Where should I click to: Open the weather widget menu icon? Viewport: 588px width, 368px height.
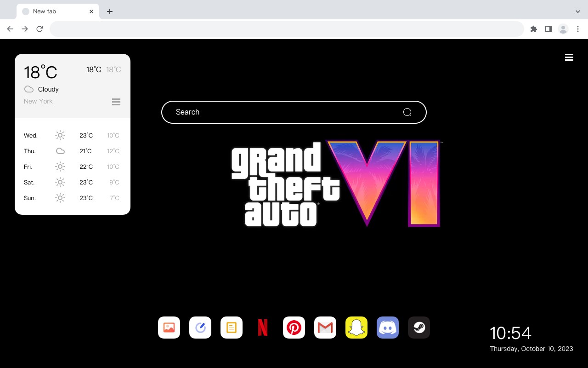[x=116, y=102]
